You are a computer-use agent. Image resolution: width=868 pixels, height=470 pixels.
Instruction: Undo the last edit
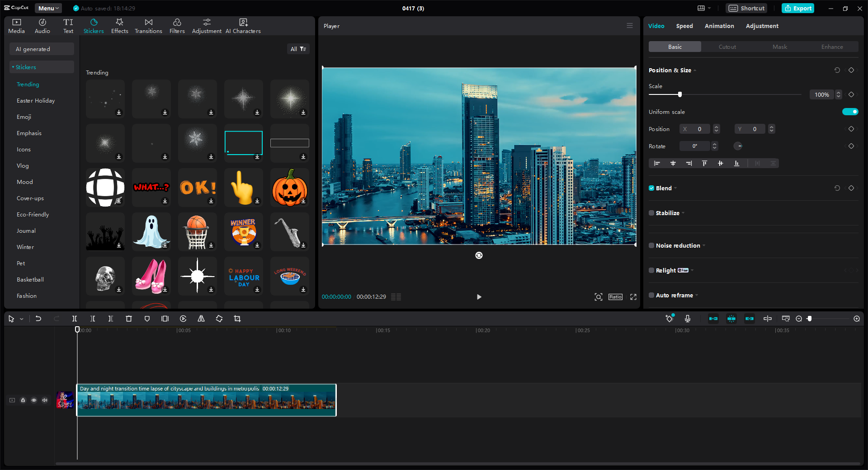[38, 319]
